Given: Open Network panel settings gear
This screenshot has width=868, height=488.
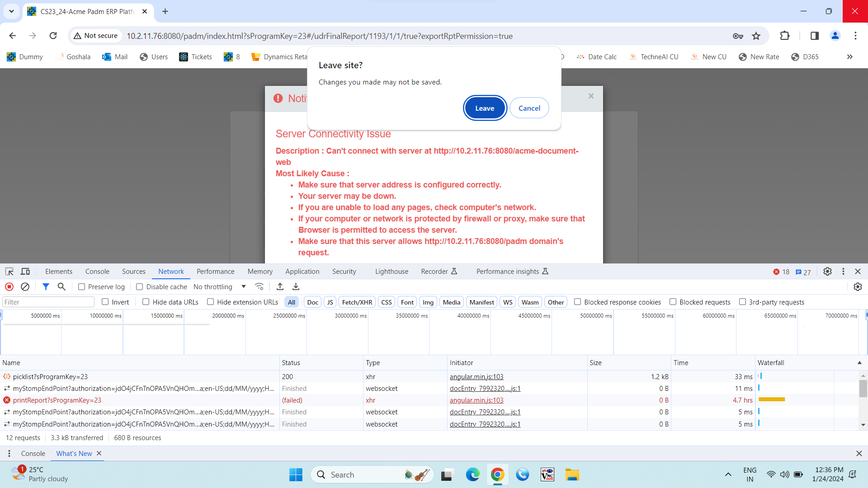Looking at the screenshot, I should click(858, 287).
